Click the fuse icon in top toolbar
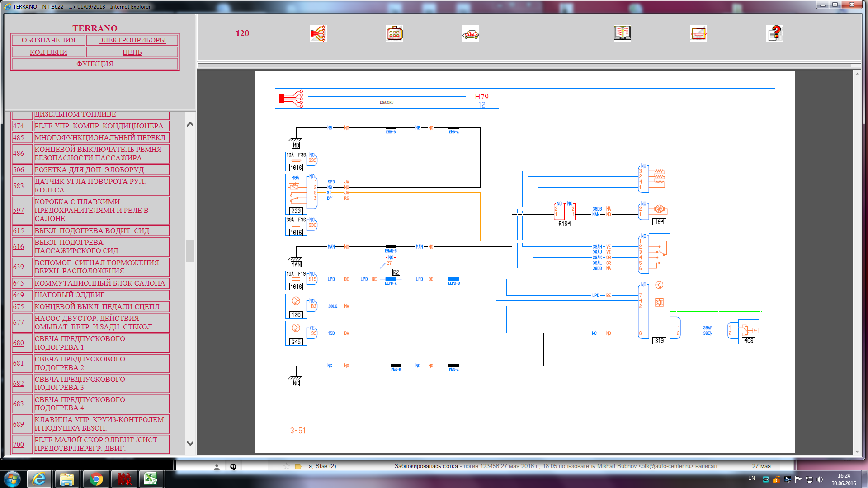This screenshot has width=868, height=488. point(698,33)
